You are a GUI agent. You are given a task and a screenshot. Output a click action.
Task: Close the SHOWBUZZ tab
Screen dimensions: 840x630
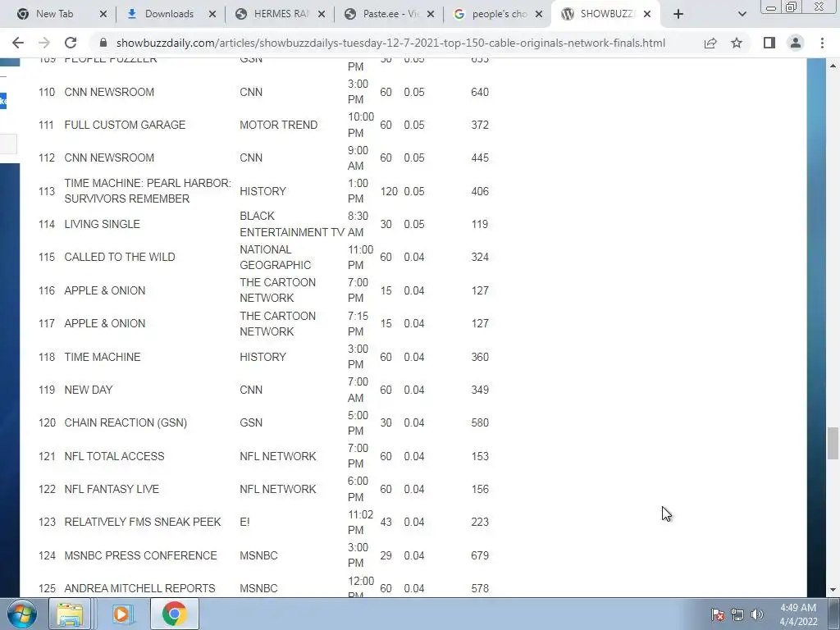(647, 14)
